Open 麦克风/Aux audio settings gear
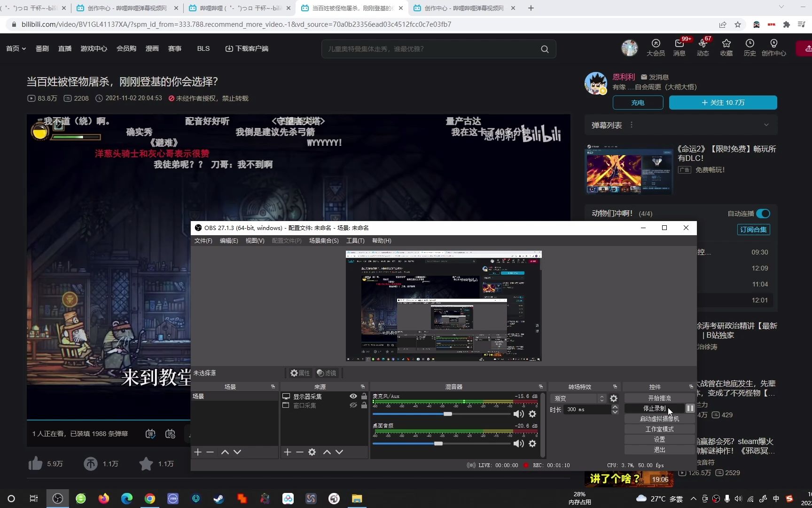The height and width of the screenshot is (508, 812). [x=532, y=414]
